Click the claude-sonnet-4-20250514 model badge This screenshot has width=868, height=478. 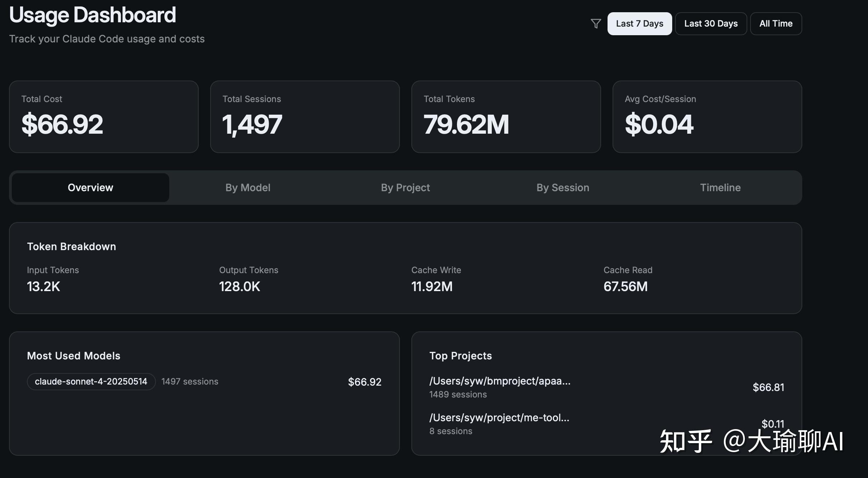[91, 382]
